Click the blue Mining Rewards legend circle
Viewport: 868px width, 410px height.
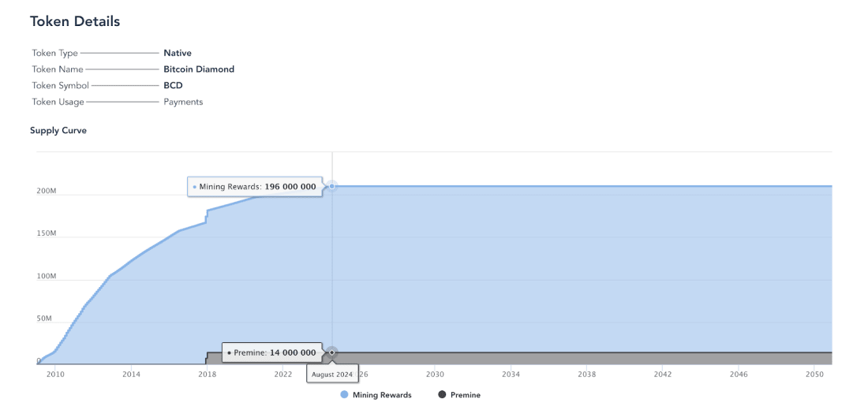(344, 395)
